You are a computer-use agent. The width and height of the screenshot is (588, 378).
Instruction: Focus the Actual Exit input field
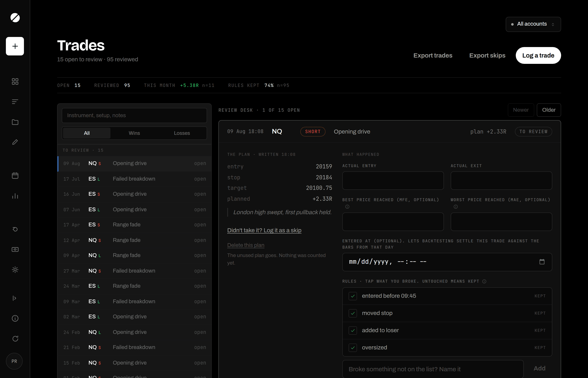point(501,180)
